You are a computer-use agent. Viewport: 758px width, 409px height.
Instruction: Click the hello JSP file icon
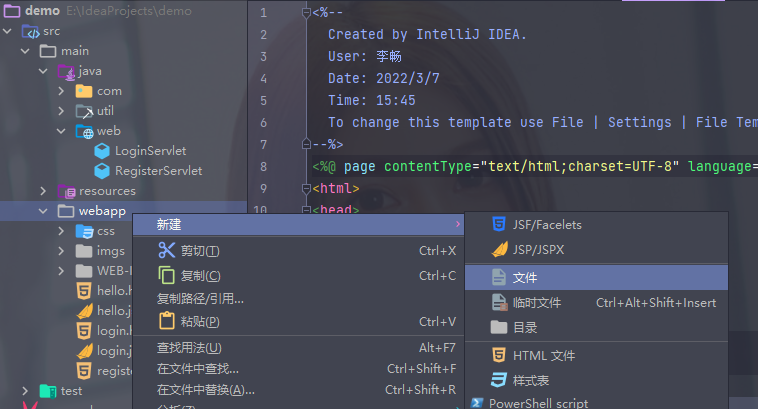85,310
